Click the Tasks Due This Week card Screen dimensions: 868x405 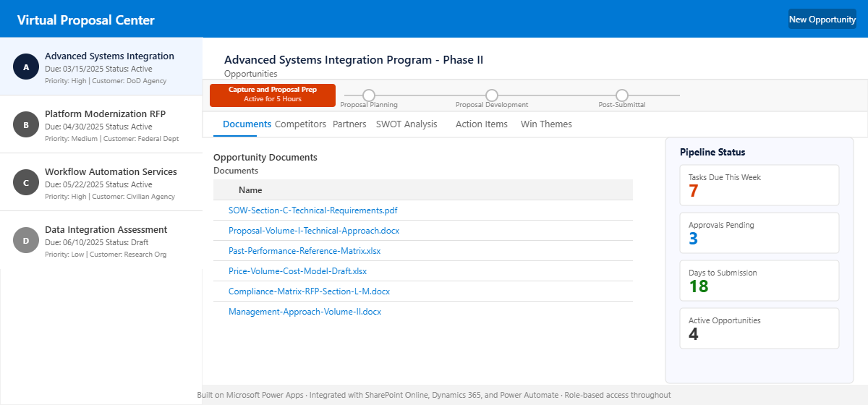tap(759, 185)
